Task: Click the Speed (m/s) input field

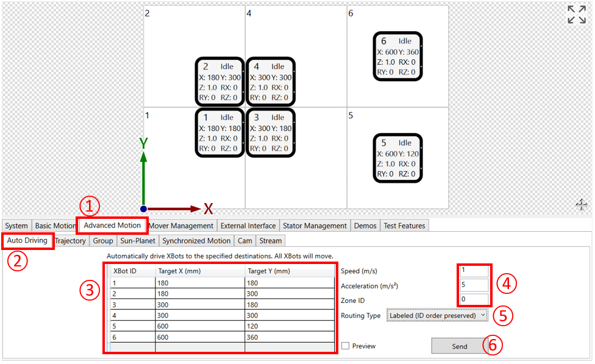Action: (473, 270)
